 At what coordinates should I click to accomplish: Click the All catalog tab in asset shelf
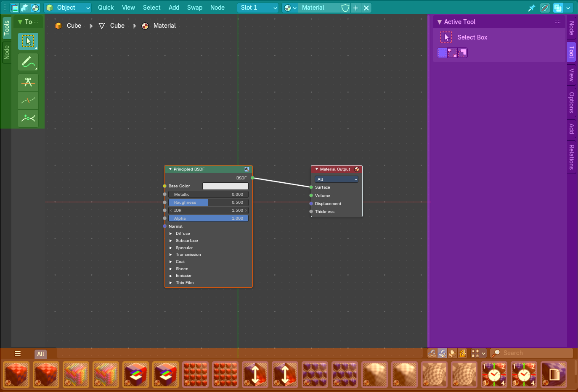point(40,354)
